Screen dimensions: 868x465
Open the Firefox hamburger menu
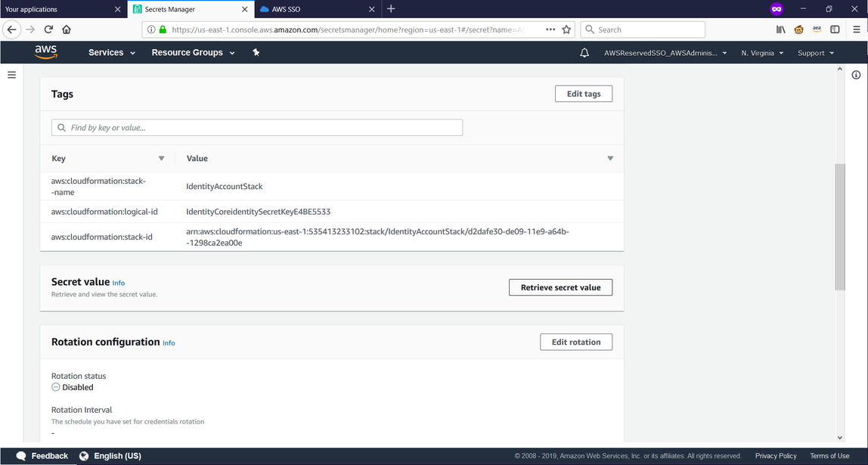tap(857, 29)
